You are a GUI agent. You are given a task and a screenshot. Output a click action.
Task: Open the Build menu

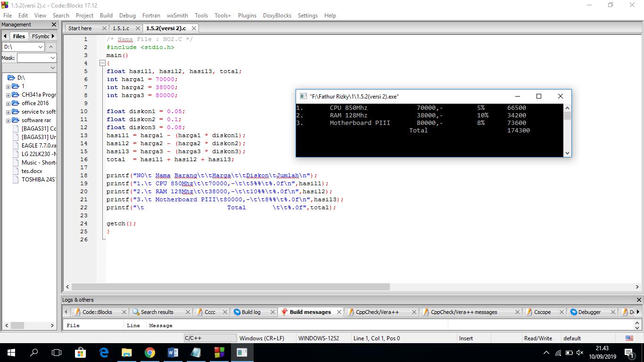point(106,15)
